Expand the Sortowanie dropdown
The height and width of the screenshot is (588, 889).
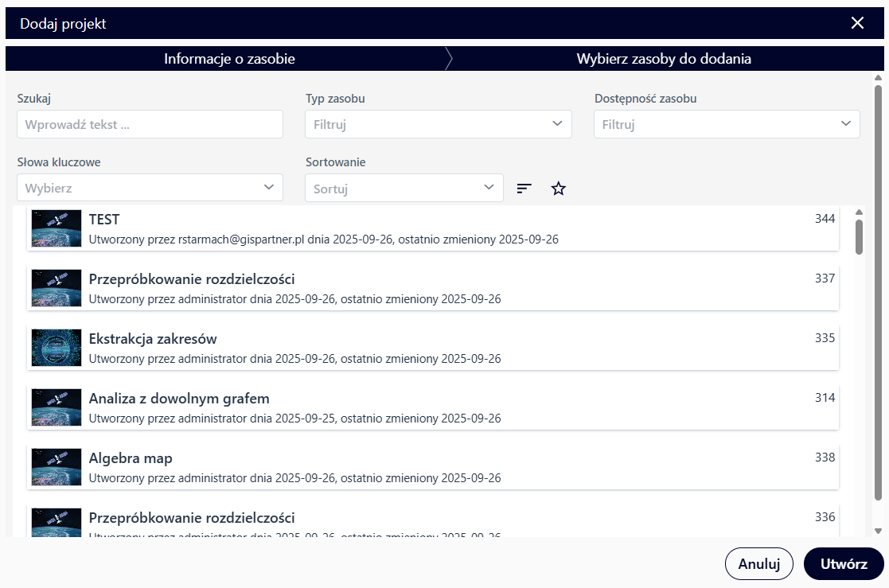pyautogui.click(x=404, y=188)
